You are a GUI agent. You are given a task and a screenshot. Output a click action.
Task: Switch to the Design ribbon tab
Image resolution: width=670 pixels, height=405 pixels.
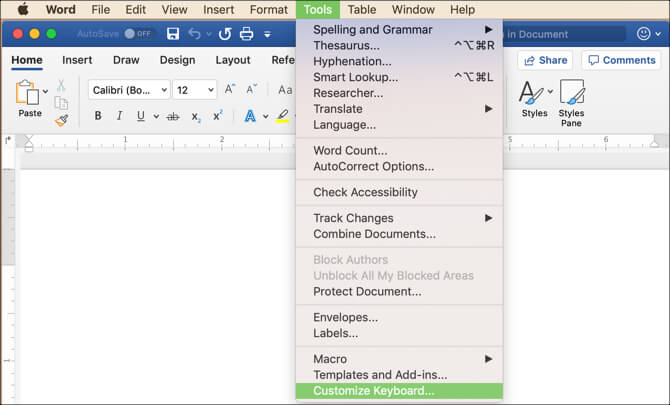point(177,60)
